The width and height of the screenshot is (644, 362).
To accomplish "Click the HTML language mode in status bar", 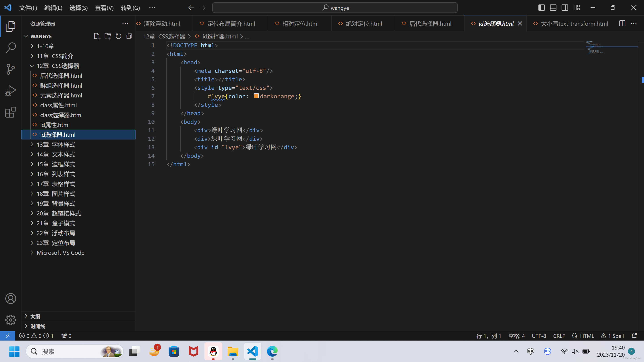I will click(x=587, y=336).
